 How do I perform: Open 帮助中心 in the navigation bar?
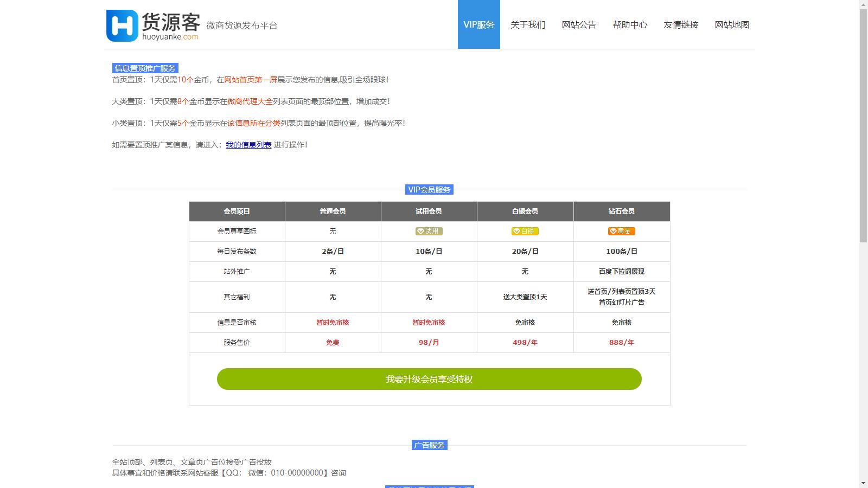click(x=630, y=24)
